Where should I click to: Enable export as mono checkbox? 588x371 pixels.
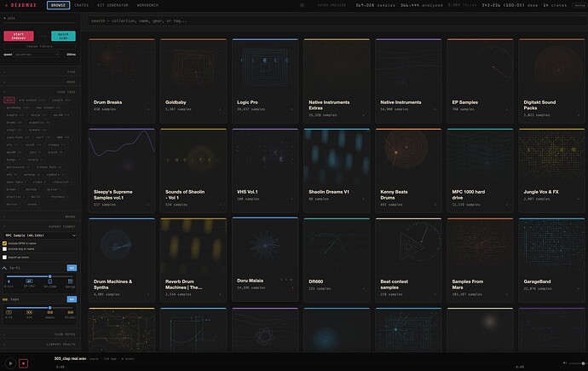4,258
